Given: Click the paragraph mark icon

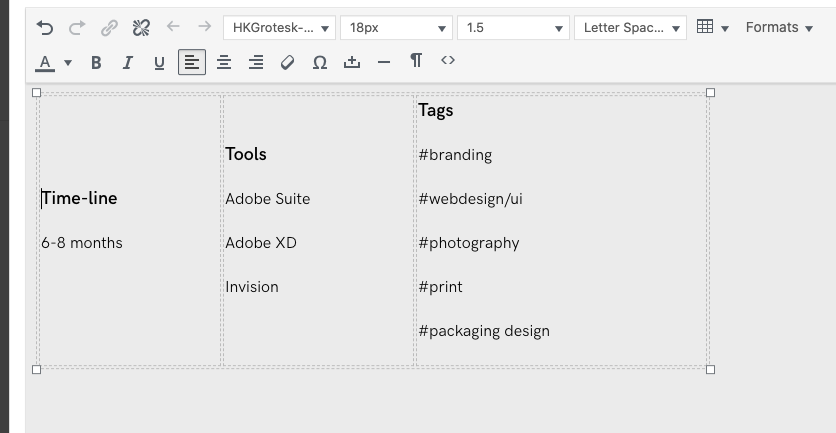Looking at the screenshot, I should [x=416, y=61].
